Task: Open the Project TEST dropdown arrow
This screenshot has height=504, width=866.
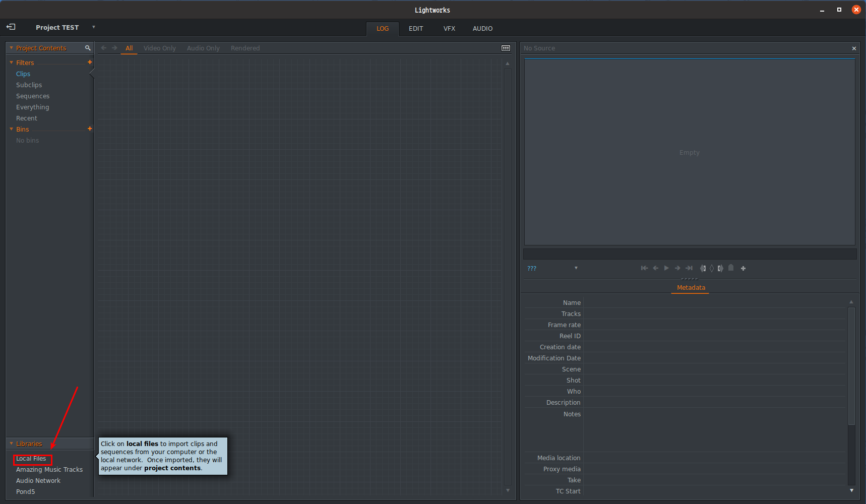Action: [94, 27]
